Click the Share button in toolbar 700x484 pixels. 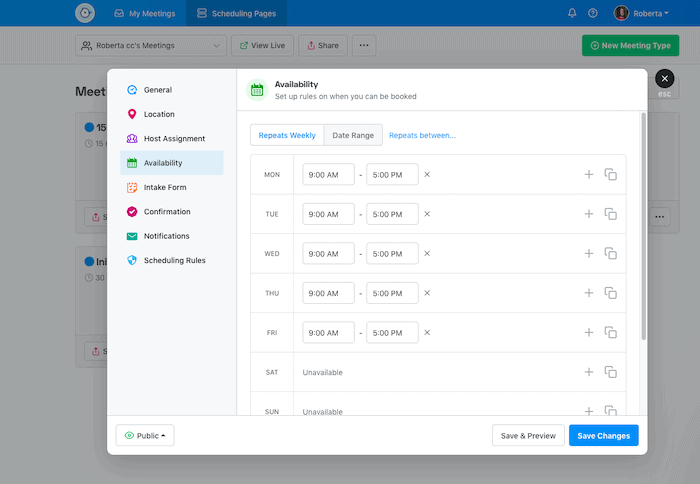click(x=323, y=46)
